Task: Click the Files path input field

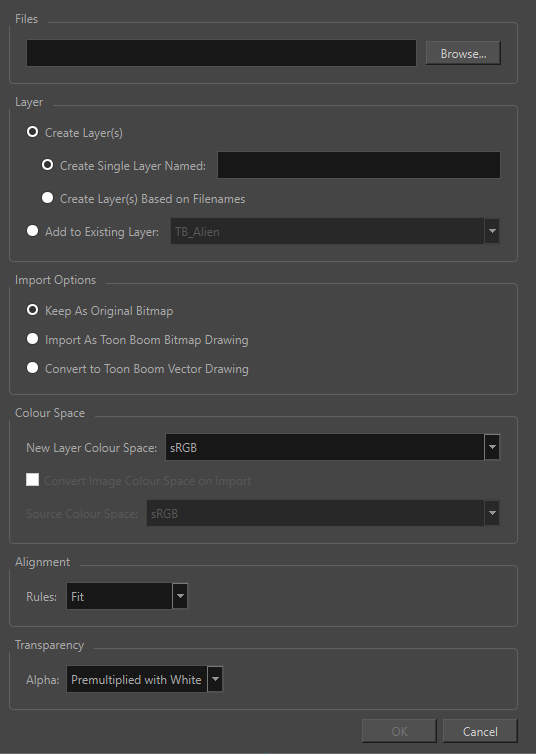Action: tap(221, 53)
